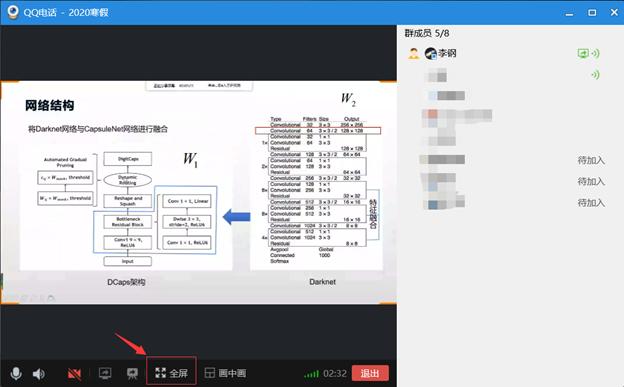Click the first 待加入 pending status
Image resolution: width=624 pixels, height=387 pixels.
tap(591, 160)
